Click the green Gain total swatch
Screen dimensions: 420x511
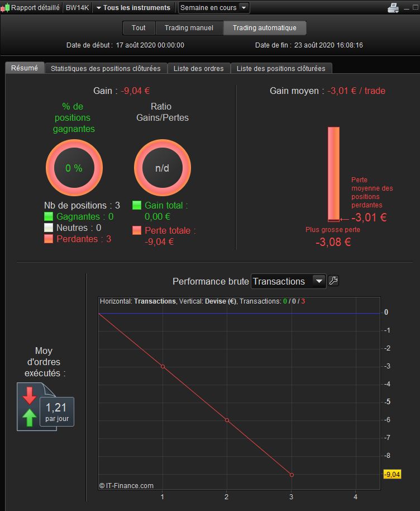137,205
